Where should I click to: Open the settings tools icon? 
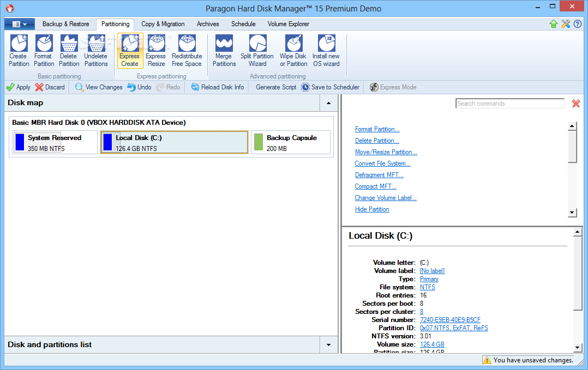pos(566,24)
